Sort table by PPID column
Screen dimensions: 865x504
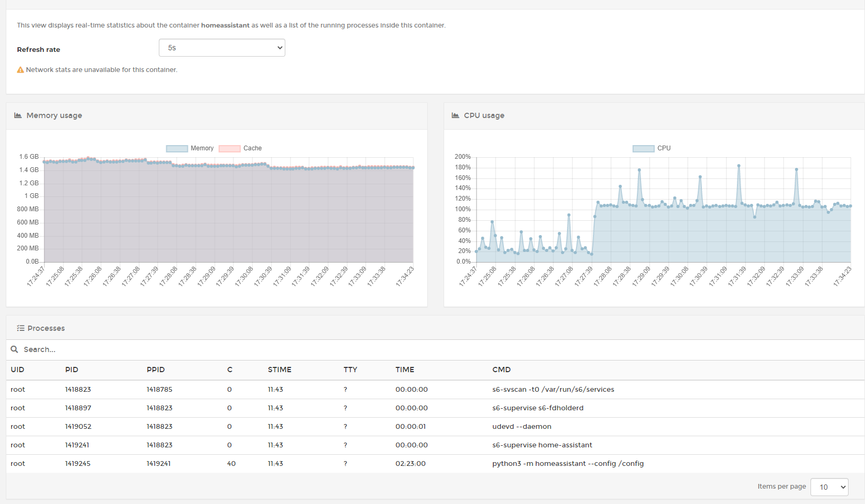(156, 370)
